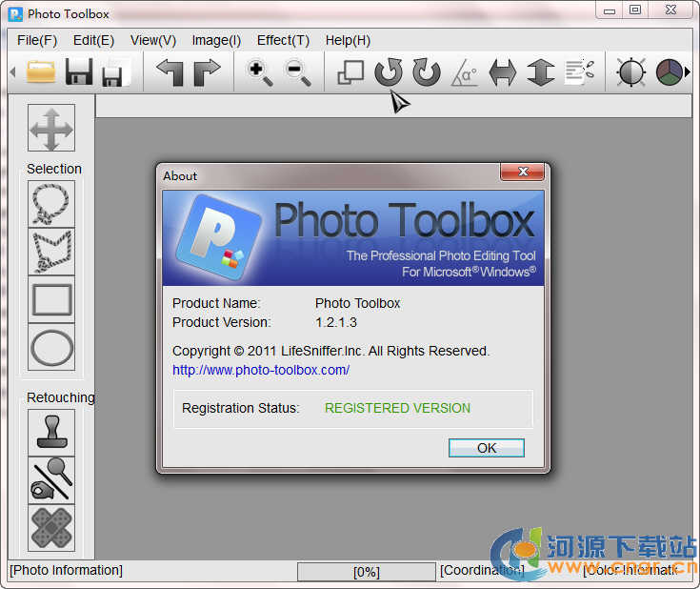Image resolution: width=700 pixels, height=589 pixels.
Task: Open the Help(H) menu
Action: tap(348, 41)
